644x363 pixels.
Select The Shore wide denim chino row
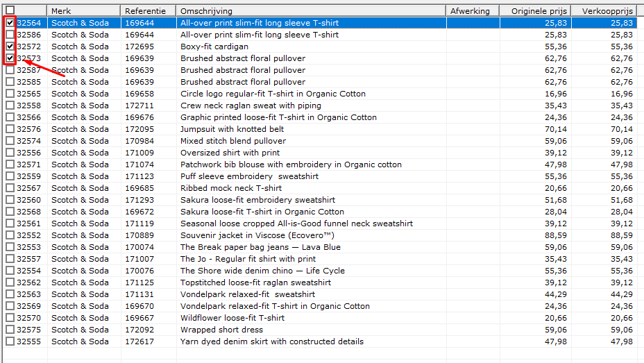320,271
